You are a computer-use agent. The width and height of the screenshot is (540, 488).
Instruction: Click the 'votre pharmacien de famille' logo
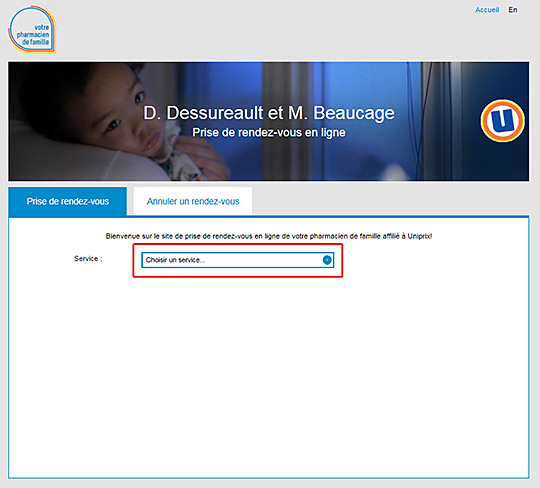pos(32,30)
